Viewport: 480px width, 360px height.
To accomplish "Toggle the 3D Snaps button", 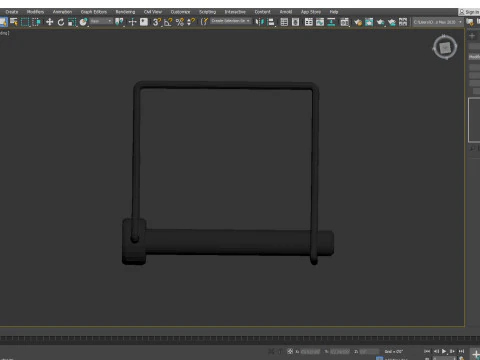I will point(157,22).
